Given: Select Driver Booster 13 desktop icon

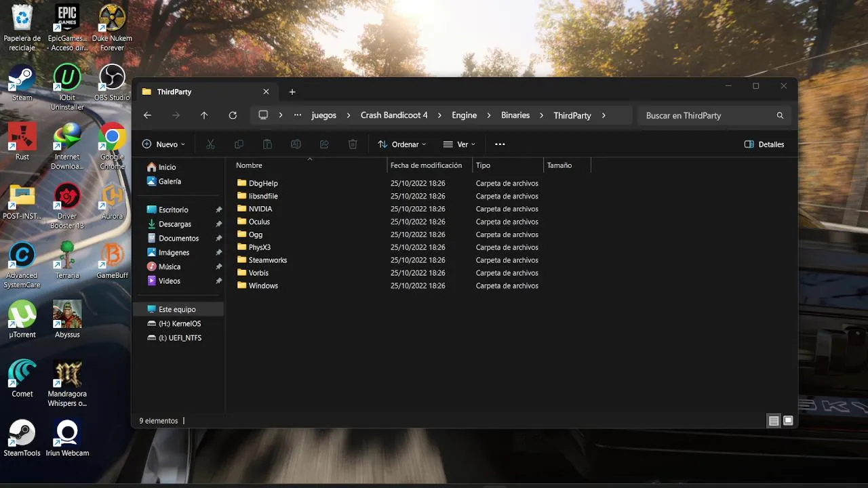Looking at the screenshot, I should click(67, 206).
